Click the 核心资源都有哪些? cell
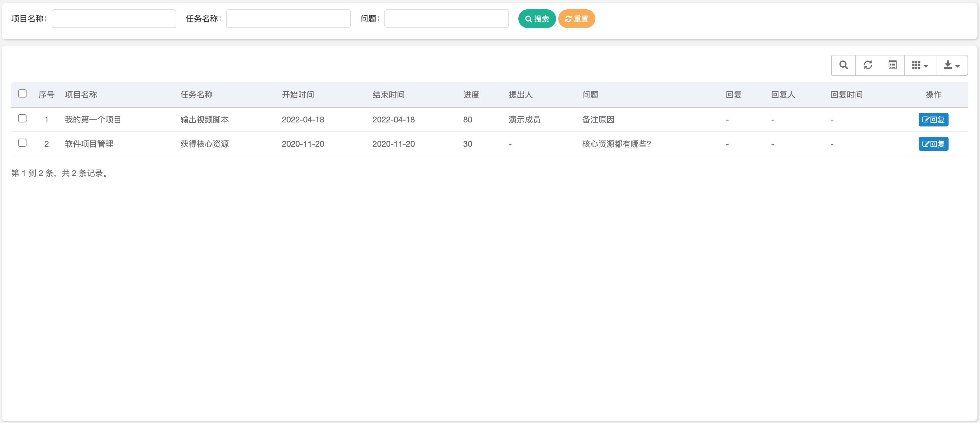The width and height of the screenshot is (980, 423). pyautogui.click(x=617, y=144)
